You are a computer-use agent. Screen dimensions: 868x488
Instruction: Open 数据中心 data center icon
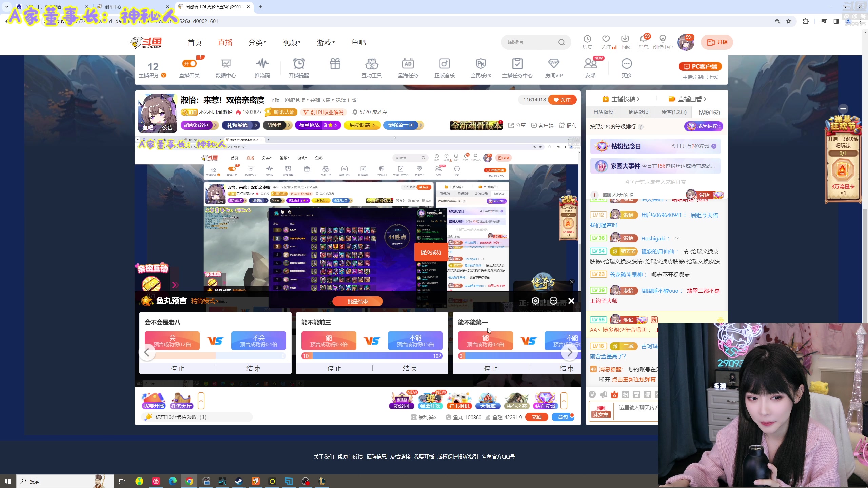point(226,64)
